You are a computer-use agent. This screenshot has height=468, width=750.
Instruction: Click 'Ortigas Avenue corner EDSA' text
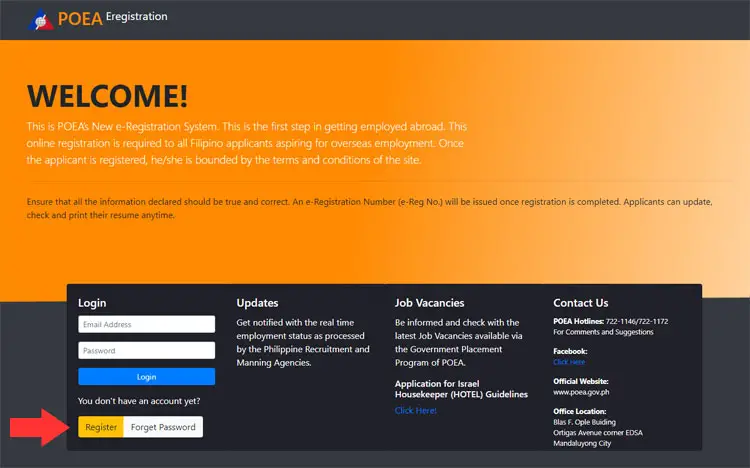pyautogui.click(x=598, y=433)
